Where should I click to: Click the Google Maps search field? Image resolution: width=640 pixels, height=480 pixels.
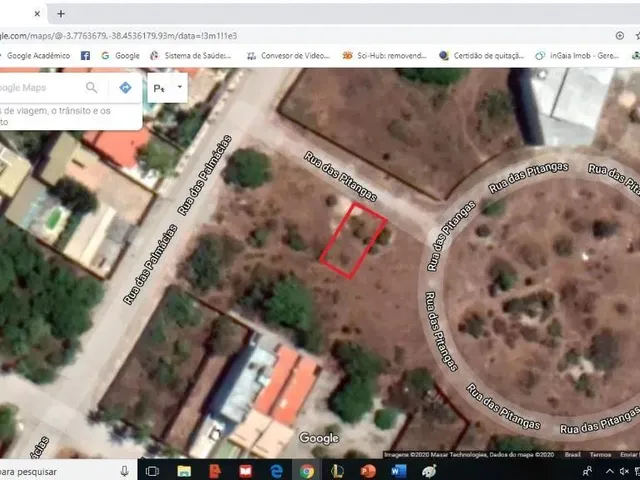(x=39, y=88)
